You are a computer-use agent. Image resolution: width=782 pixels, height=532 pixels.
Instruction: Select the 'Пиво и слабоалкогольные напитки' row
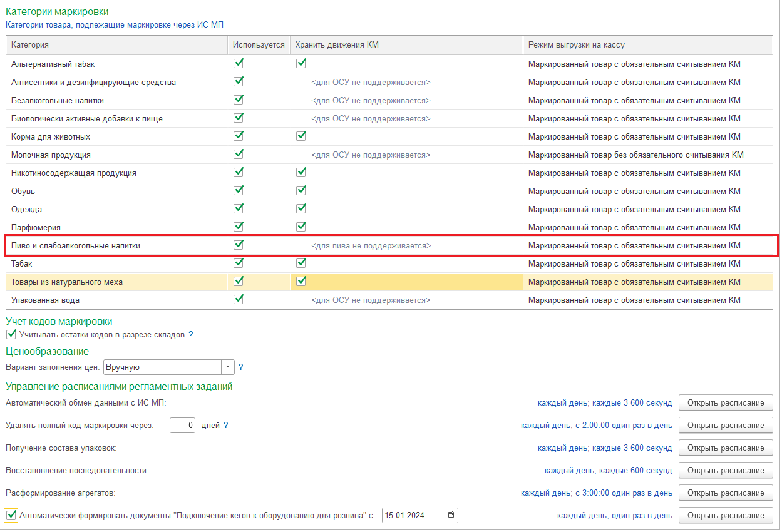76,246
